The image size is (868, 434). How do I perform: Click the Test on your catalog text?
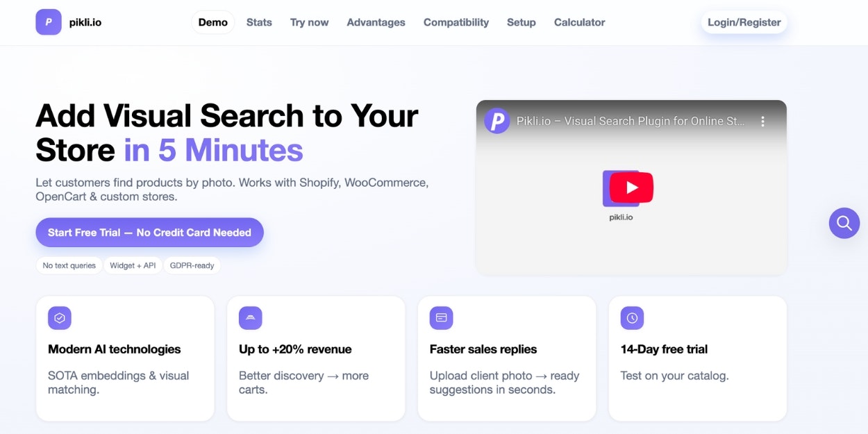coord(674,376)
